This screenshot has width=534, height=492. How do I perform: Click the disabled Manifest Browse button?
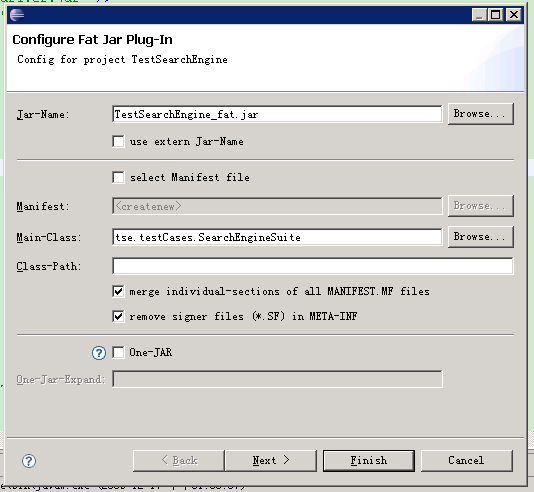tap(481, 206)
